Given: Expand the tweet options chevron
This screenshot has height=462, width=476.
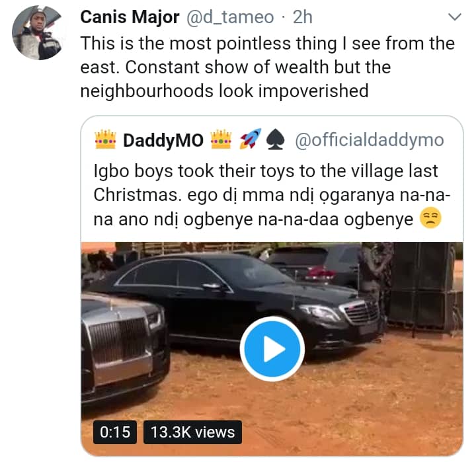Looking at the screenshot, I should tap(454, 16).
